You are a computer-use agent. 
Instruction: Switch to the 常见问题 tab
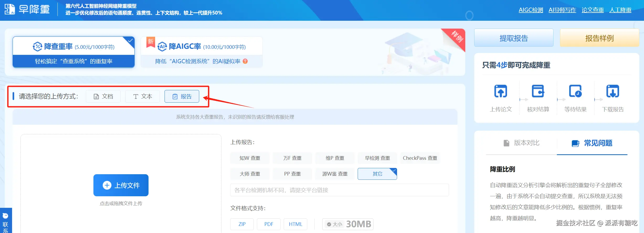pos(592,143)
